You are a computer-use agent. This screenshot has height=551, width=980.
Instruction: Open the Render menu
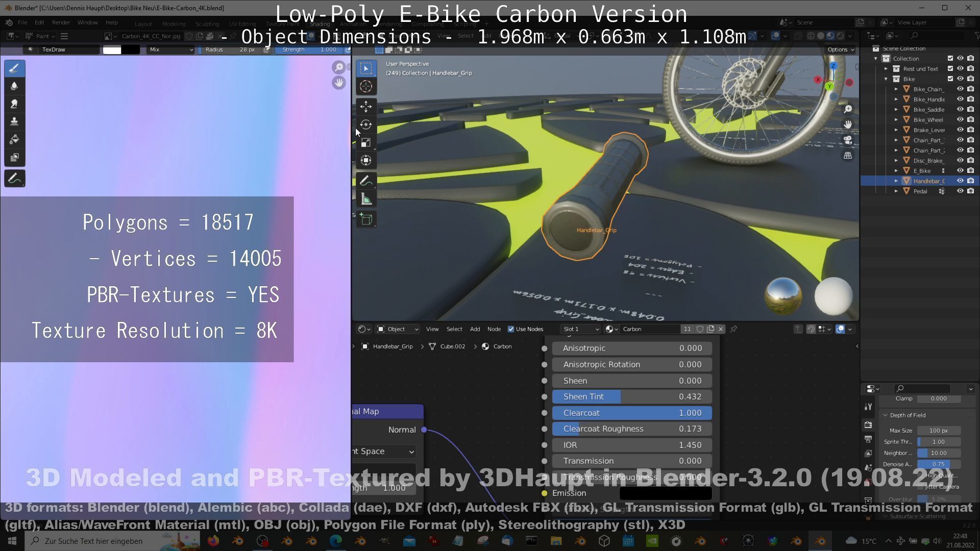tap(61, 22)
